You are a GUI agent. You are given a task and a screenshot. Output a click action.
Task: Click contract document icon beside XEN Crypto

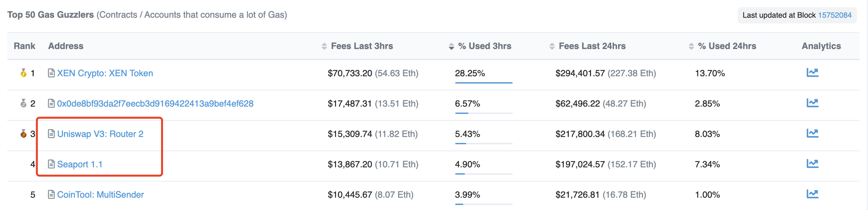click(x=51, y=73)
